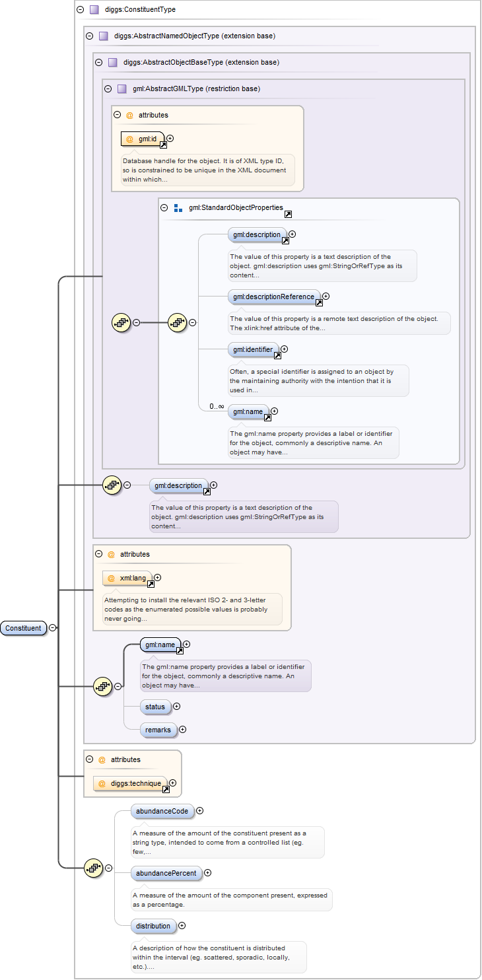Select the Constituent element node
Viewport: 482px width, 980px height.
24,628
